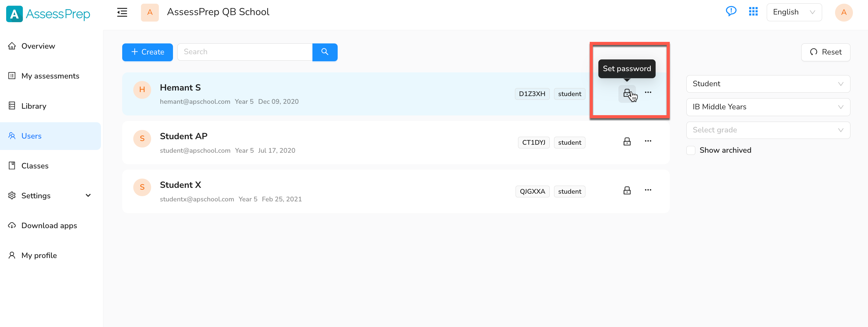Screen dimensions: 868x327
Task: Open Hemant S user name
Action: point(180,88)
